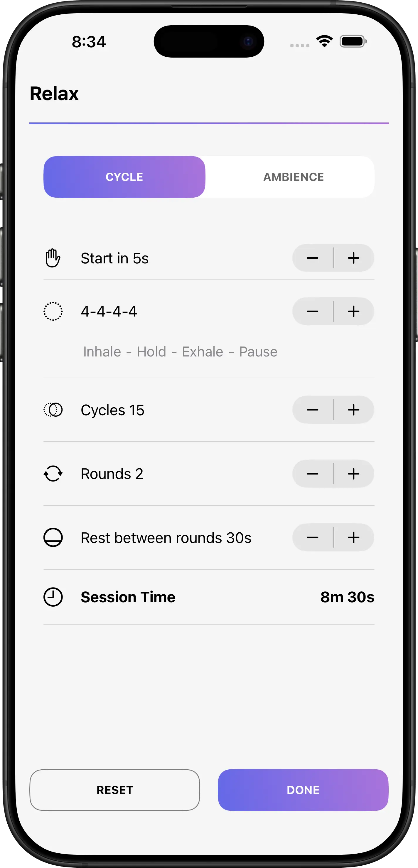Decrease Rest between rounds time
The image size is (418, 868).
click(x=313, y=537)
